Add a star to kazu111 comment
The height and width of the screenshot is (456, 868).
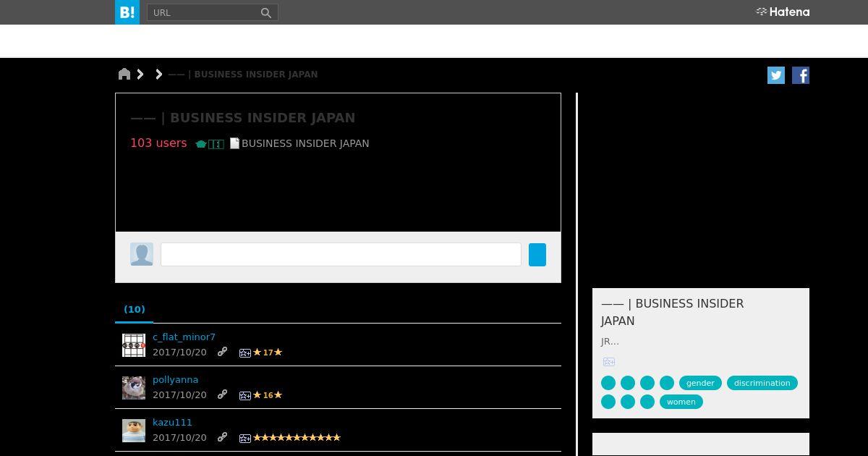pyautogui.click(x=245, y=438)
